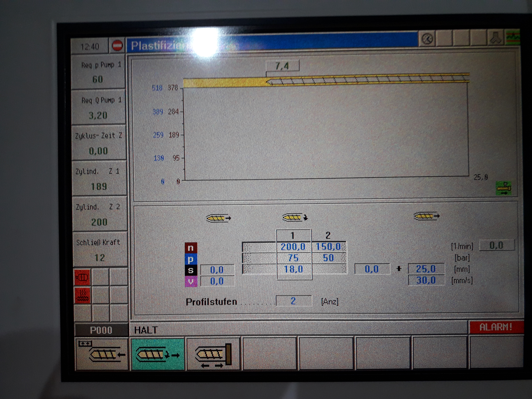Click the hydraulic manifold icon in title bar
This screenshot has width=532, height=399.
pos(495,38)
